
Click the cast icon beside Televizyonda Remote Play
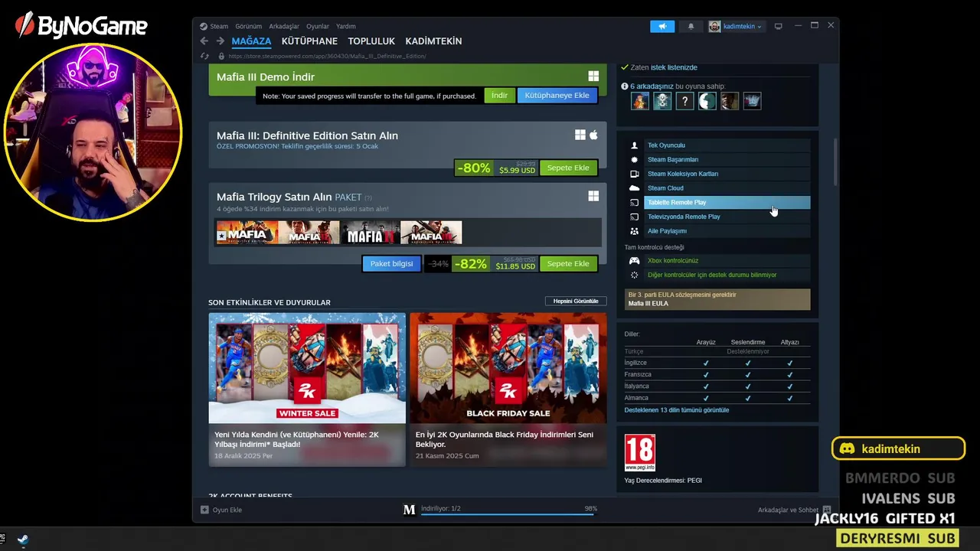(634, 217)
